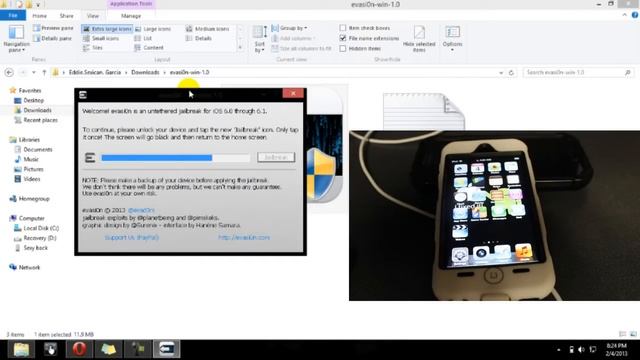This screenshot has width=640, height=360.
Task: Select Eddie.Snican.Garcia in address breadcrumb
Action: (95, 72)
